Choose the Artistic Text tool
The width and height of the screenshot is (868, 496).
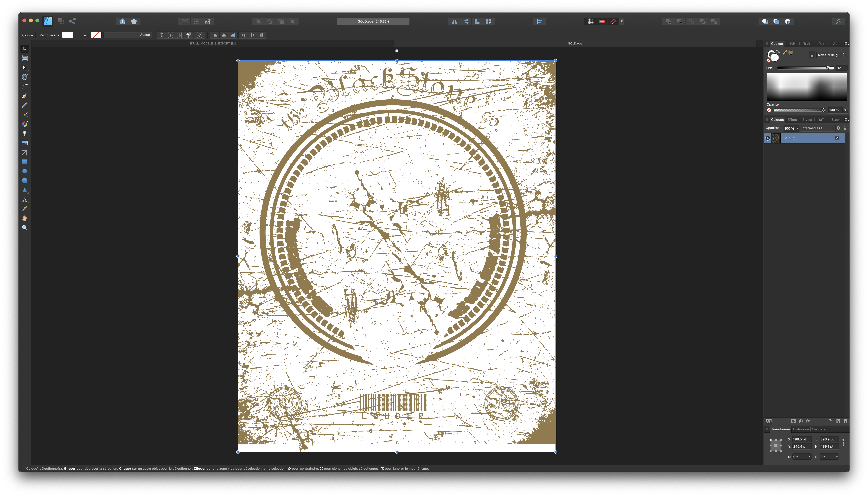coord(25,200)
